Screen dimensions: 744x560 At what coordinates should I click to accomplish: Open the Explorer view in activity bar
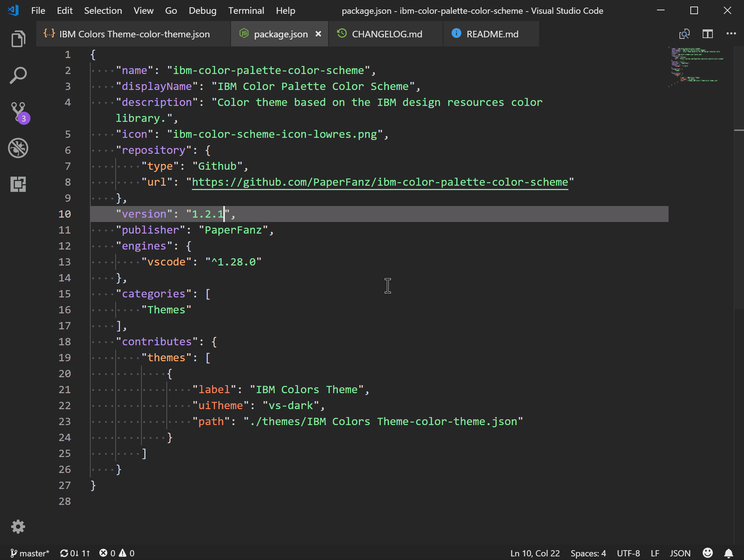click(18, 39)
